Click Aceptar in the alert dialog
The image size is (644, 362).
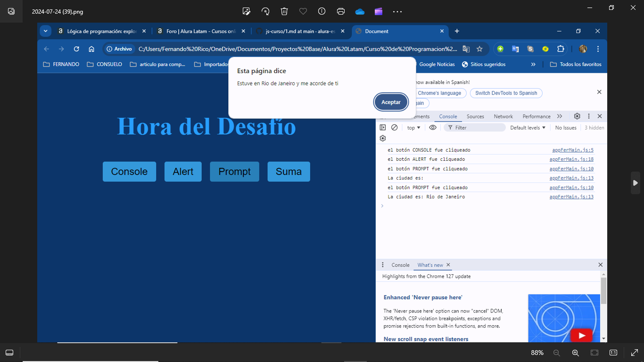click(391, 102)
